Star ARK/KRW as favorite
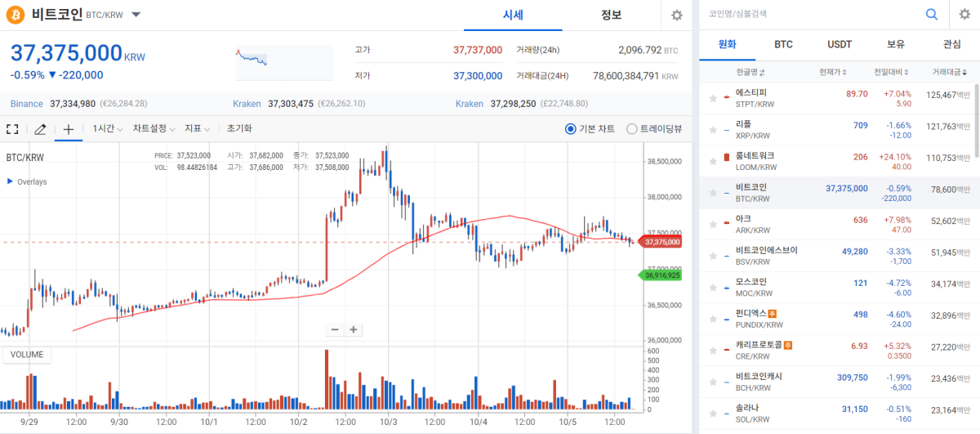Image resolution: width=980 pixels, height=434 pixels. [x=713, y=224]
